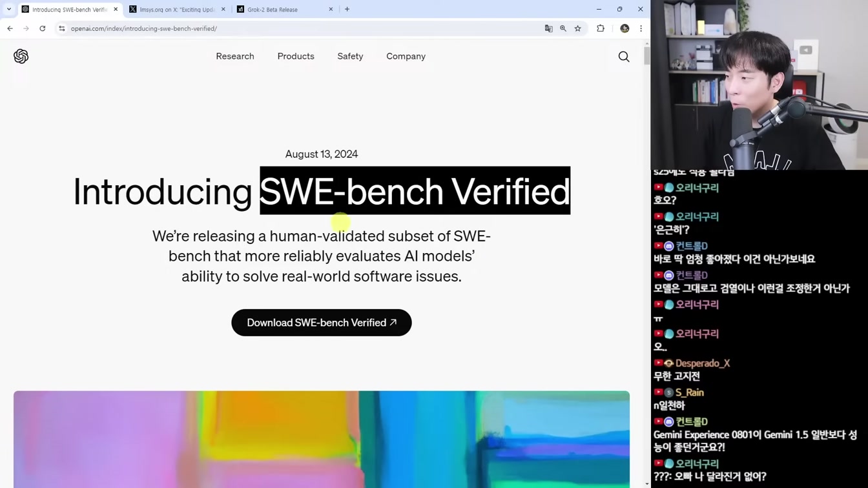Click the browser forward arrow

pos(26,28)
